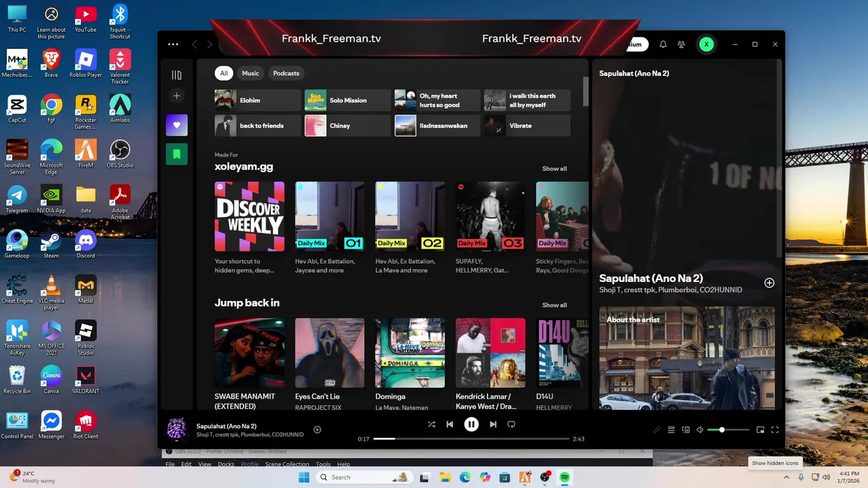Screen dimensions: 868x488
Task: Open Spotify's What's New bell icon
Action: (x=663, y=45)
